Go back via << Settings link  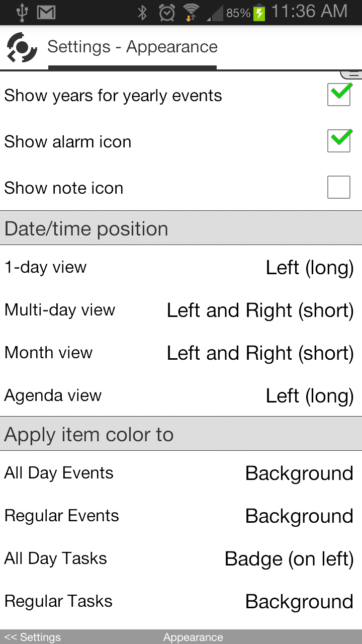pyautogui.click(x=32, y=637)
